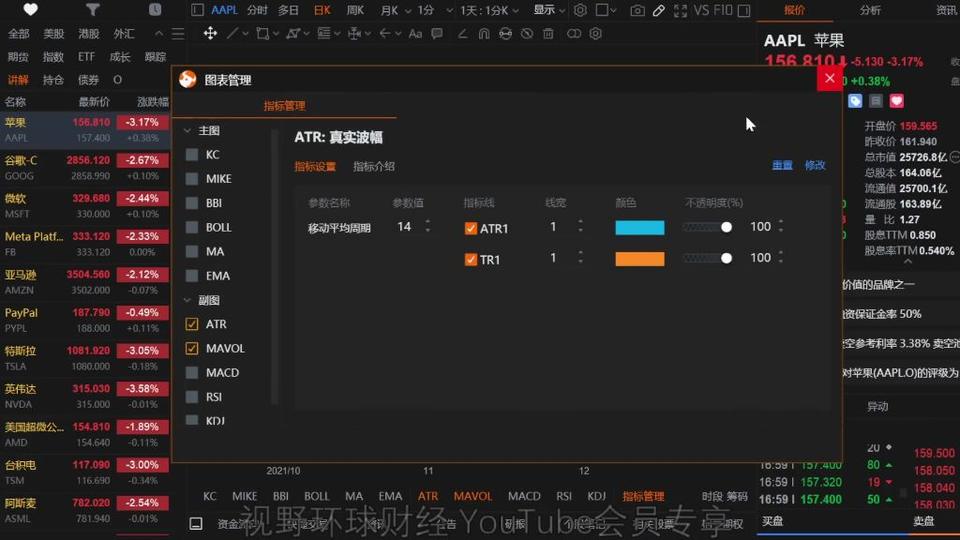This screenshot has width=960, height=540.
Task: Click the 修改 modify link
Action: click(x=815, y=165)
